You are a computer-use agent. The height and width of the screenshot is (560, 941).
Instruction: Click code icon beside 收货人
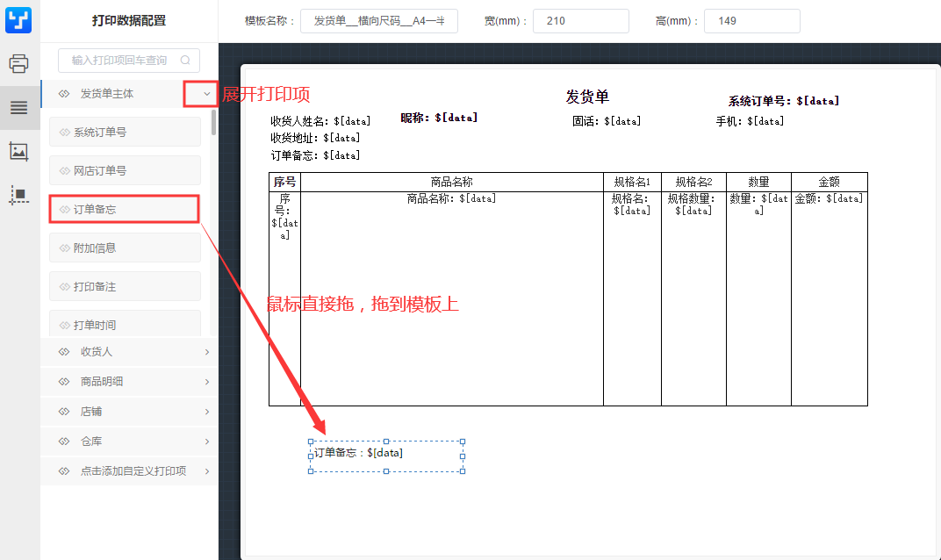point(64,352)
